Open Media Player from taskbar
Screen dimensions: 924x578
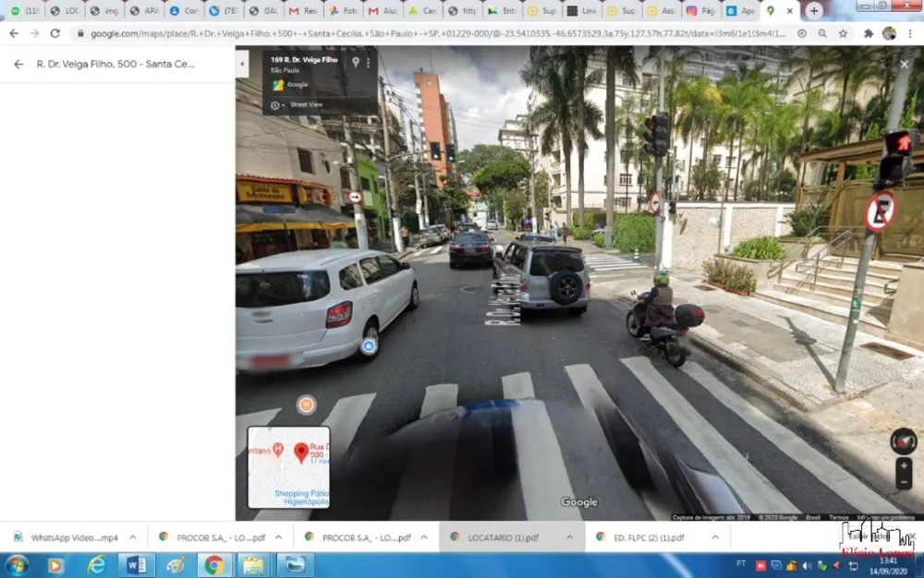(55, 566)
